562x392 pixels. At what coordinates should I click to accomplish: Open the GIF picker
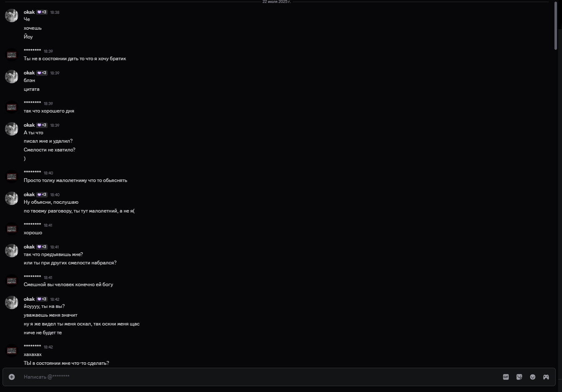click(506, 377)
